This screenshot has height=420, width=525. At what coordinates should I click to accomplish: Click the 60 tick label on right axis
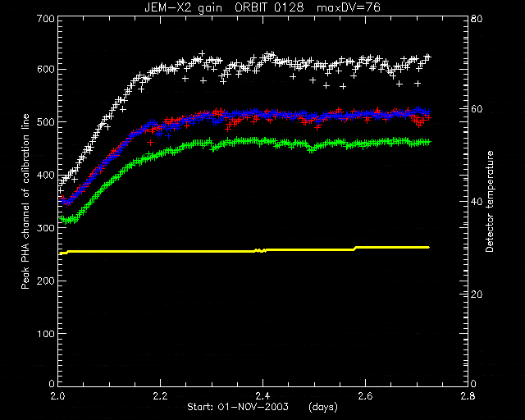(477, 109)
